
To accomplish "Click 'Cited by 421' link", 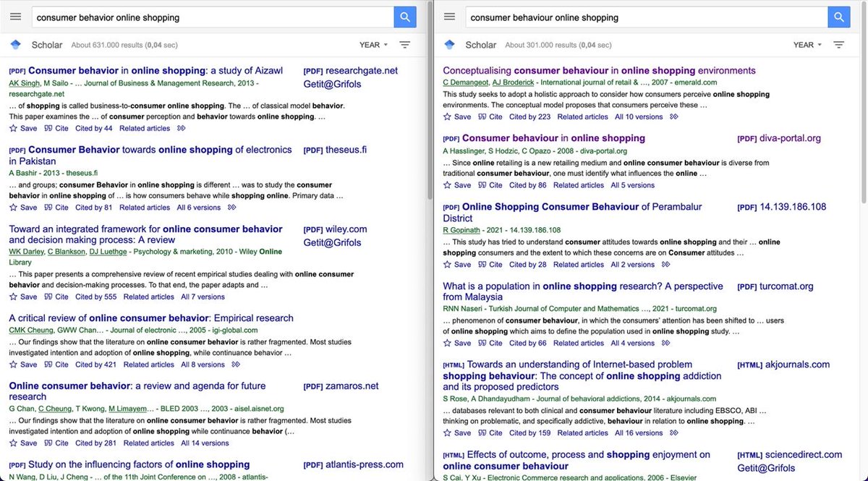I will point(95,365).
